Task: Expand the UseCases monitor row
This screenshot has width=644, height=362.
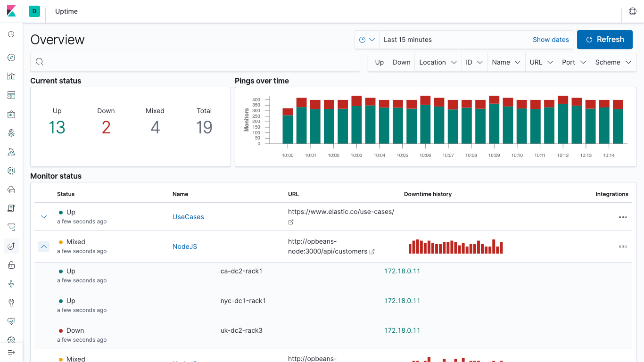Action: pos(44,217)
